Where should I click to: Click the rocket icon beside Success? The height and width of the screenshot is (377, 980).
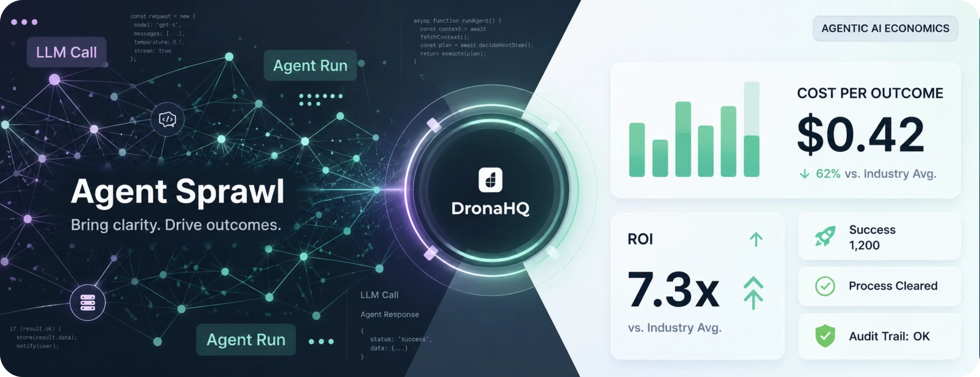(x=825, y=236)
